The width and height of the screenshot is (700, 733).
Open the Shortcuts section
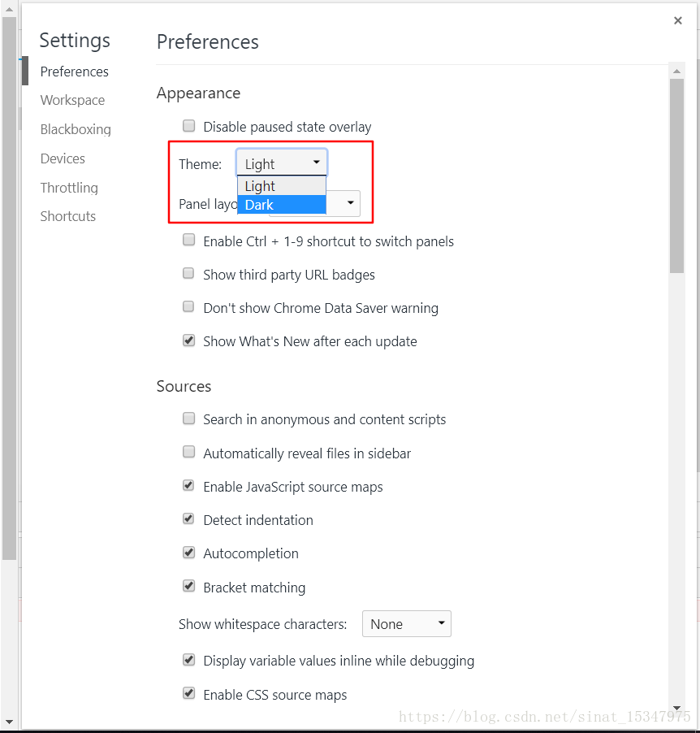(x=68, y=216)
